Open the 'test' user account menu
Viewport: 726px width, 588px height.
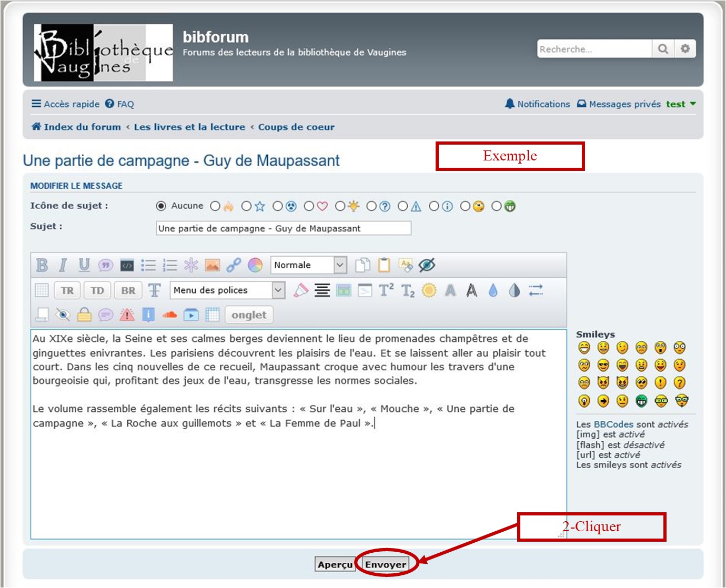point(680,104)
